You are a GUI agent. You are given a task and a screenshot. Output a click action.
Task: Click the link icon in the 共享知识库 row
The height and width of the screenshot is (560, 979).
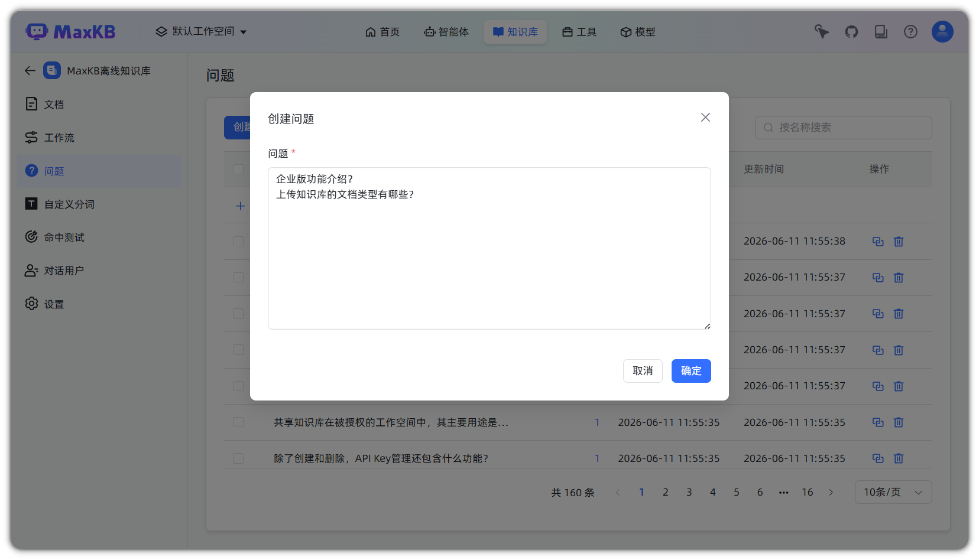coord(878,422)
